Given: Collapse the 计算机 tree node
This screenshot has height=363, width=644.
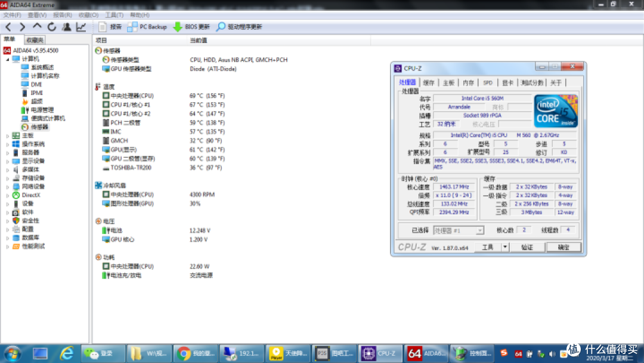Looking at the screenshot, I should click(7, 59).
